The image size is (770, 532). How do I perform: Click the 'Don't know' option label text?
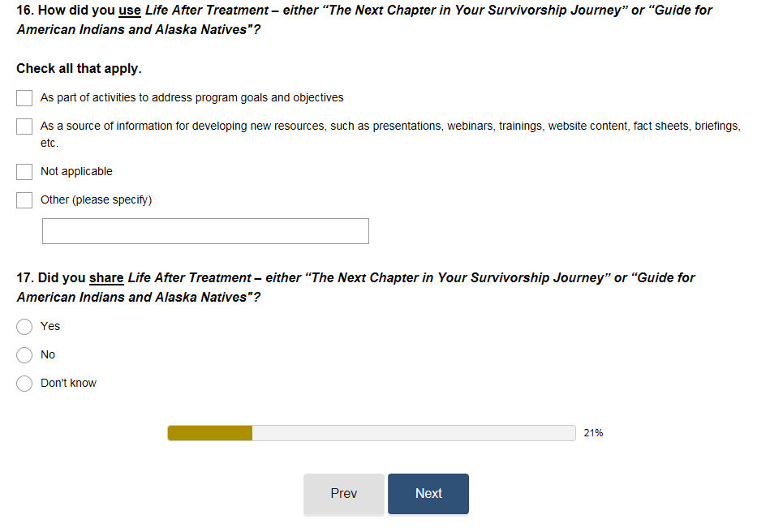point(68,384)
